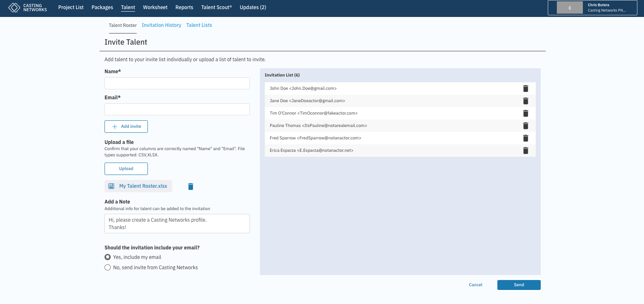Open My Talent Roster.xlsx file link
Screen dimensions: 644x304
(x=143, y=186)
